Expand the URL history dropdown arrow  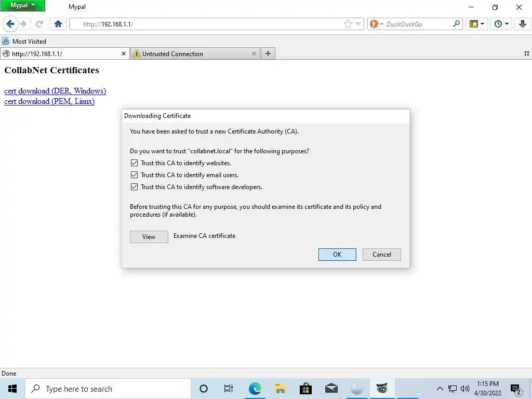tap(358, 24)
